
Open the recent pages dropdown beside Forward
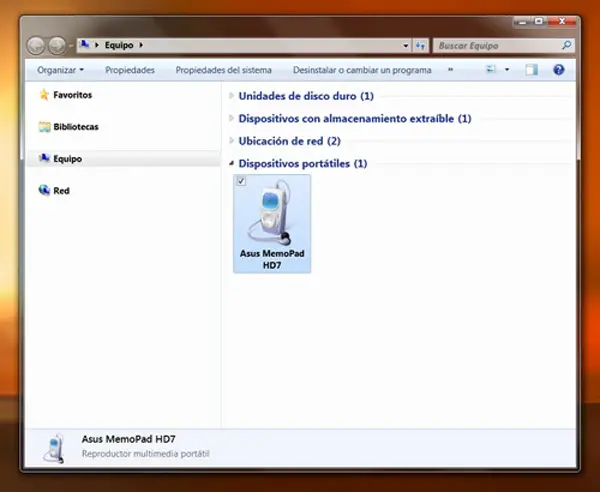pos(71,46)
